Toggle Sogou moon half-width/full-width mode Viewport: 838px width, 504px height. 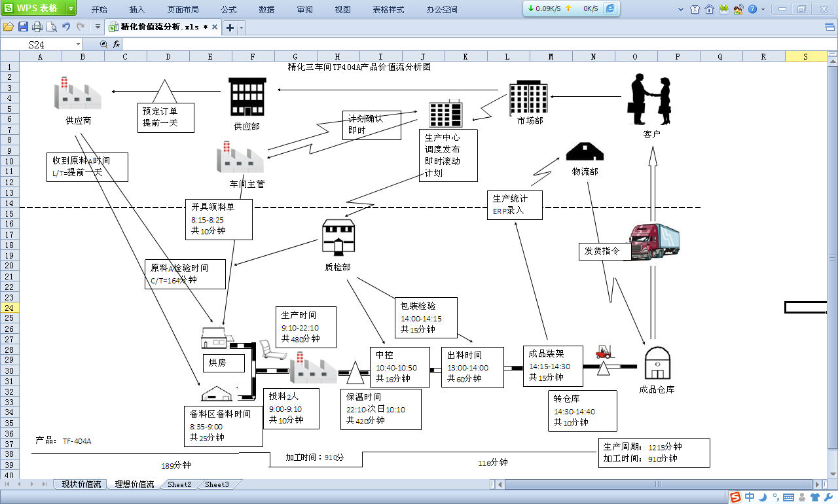(x=763, y=497)
